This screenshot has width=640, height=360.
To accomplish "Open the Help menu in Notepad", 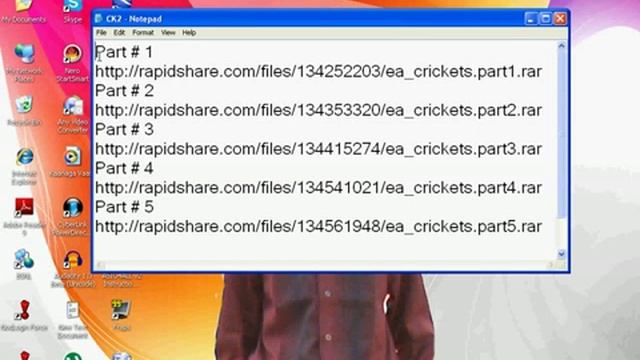I will tap(189, 33).
